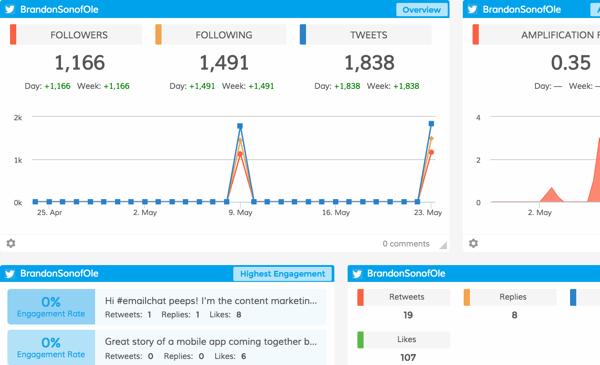Image resolution: width=600 pixels, height=365 pixels.
Task: Click the green Likes color swatch
Action: [x=360, y=340]
